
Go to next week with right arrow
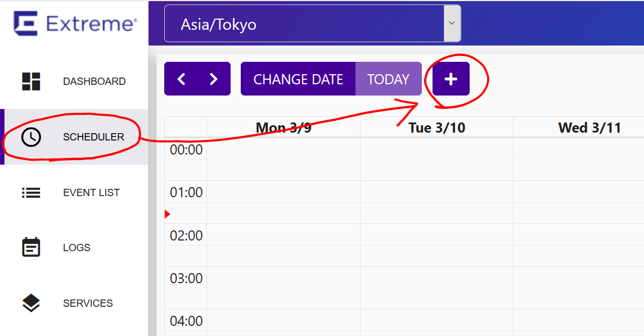click(x=213, y=79)
